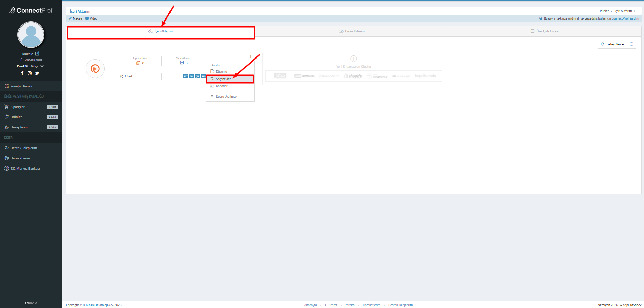
Task: Open the Instagram social icon
Action: click(30, 73)
